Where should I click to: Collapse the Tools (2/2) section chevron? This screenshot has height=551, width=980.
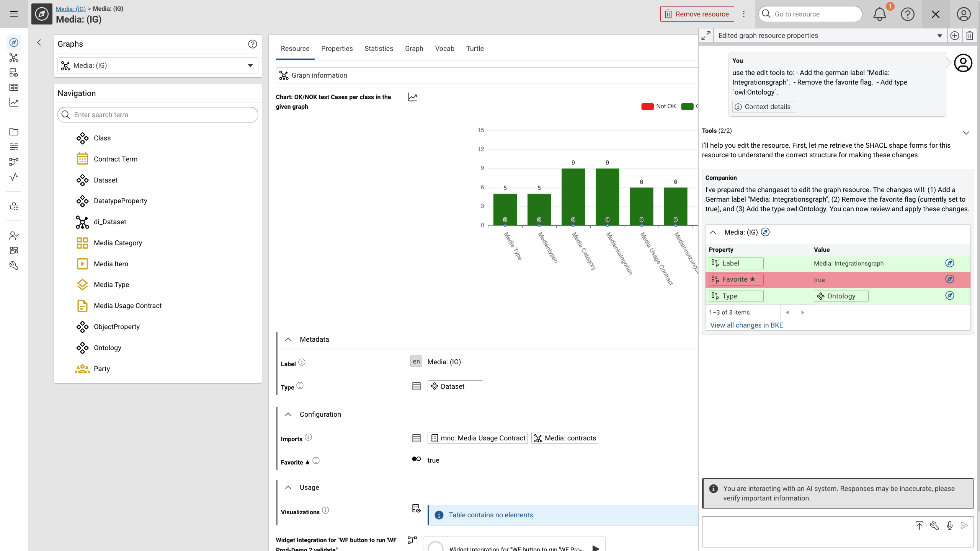point(966,133)
